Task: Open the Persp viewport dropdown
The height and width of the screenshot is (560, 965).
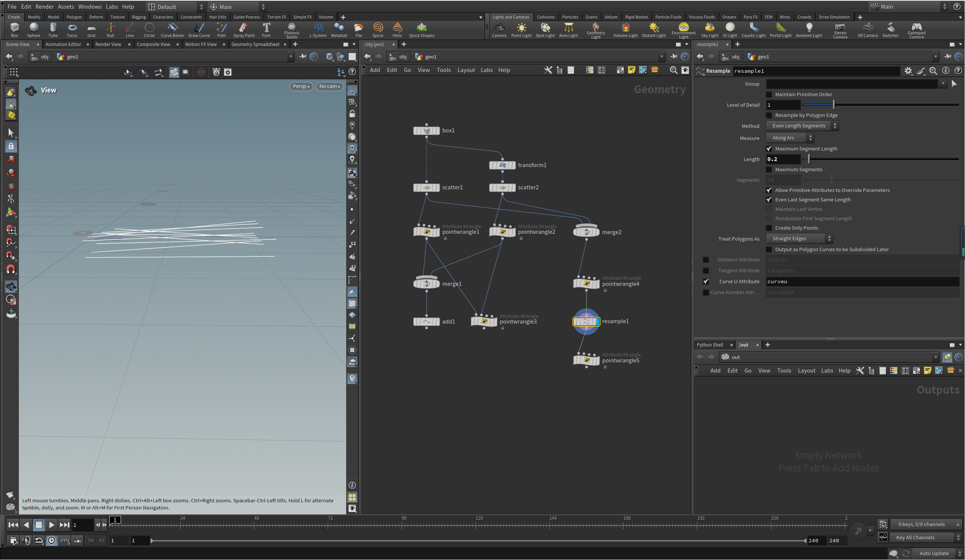Action: click(301, 86)
